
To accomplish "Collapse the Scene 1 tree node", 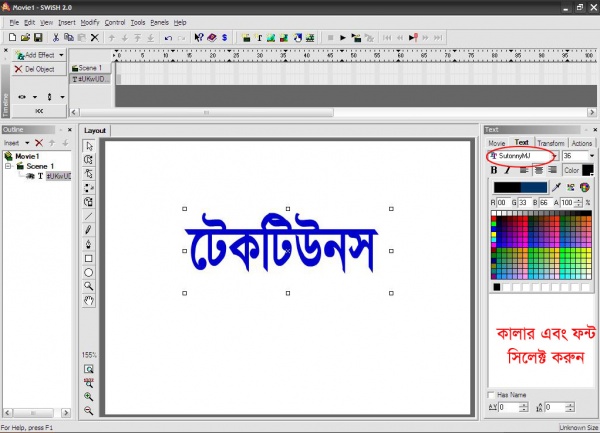I will [x=8, y=166].
